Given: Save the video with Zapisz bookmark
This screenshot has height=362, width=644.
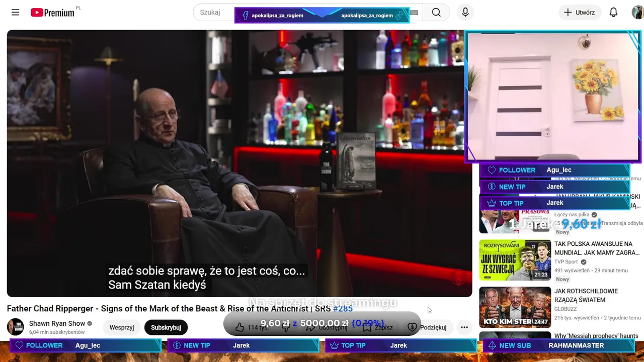Looking at the screenshot, I should click(378, 327).
